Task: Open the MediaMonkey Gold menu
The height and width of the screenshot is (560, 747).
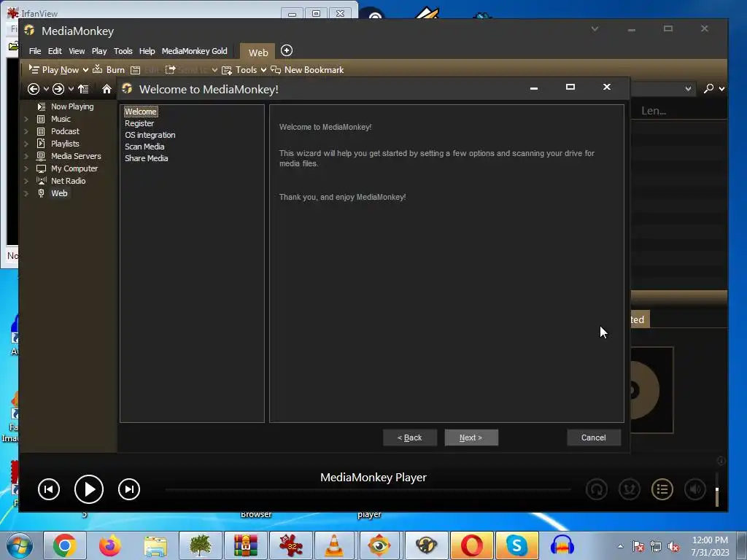Action: tap(194, 51)
